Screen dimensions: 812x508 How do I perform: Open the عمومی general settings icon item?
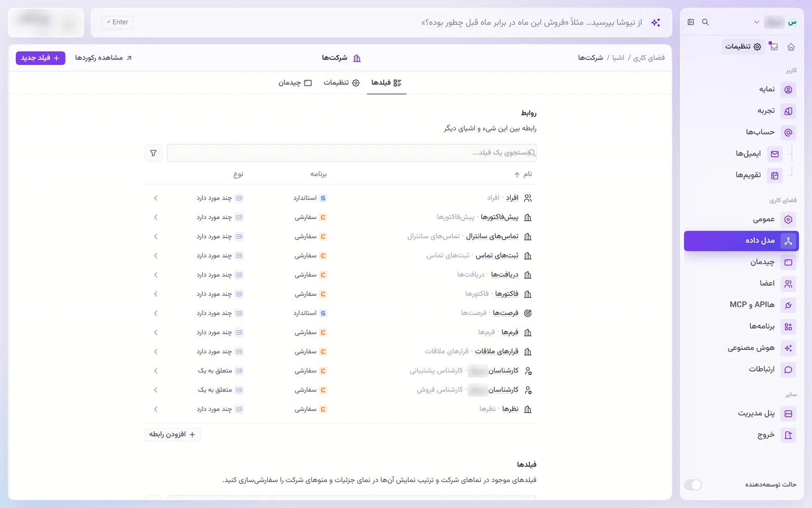click(788, 219)
